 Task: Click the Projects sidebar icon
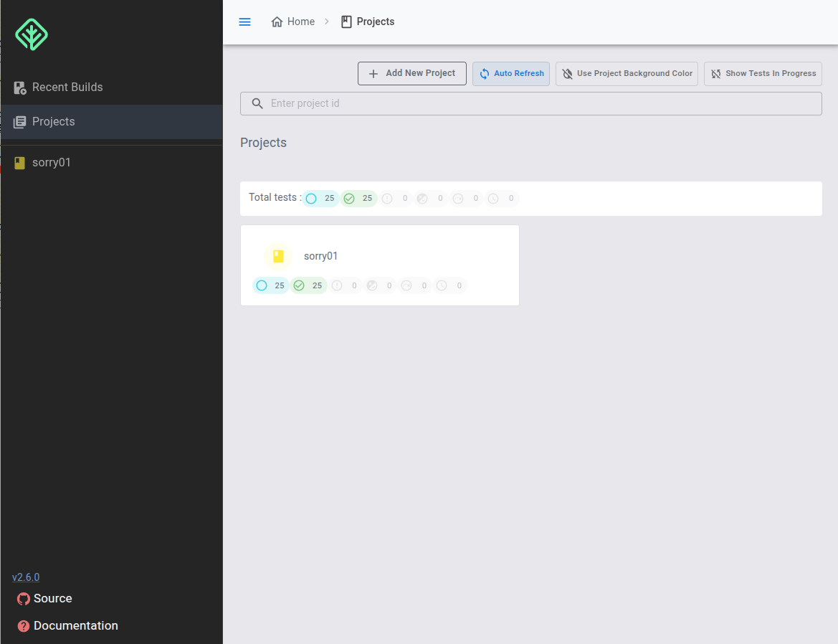[x=20, y=123]
